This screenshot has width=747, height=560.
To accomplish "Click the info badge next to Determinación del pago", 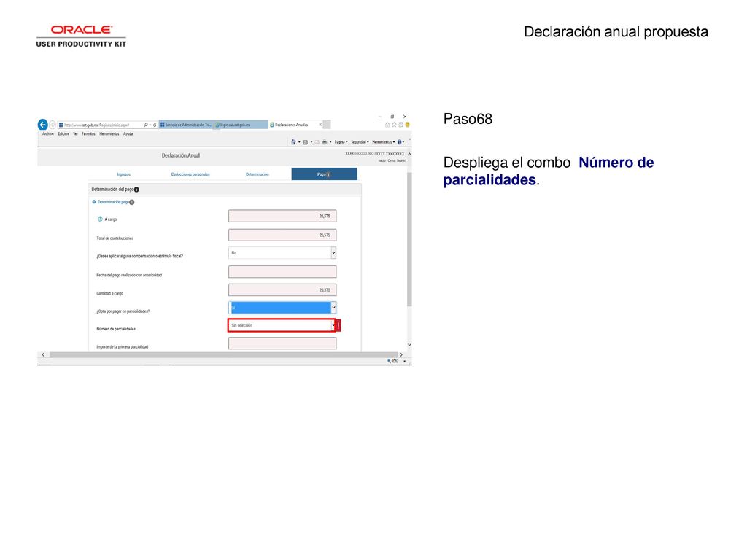I will (x=136, y=190).
